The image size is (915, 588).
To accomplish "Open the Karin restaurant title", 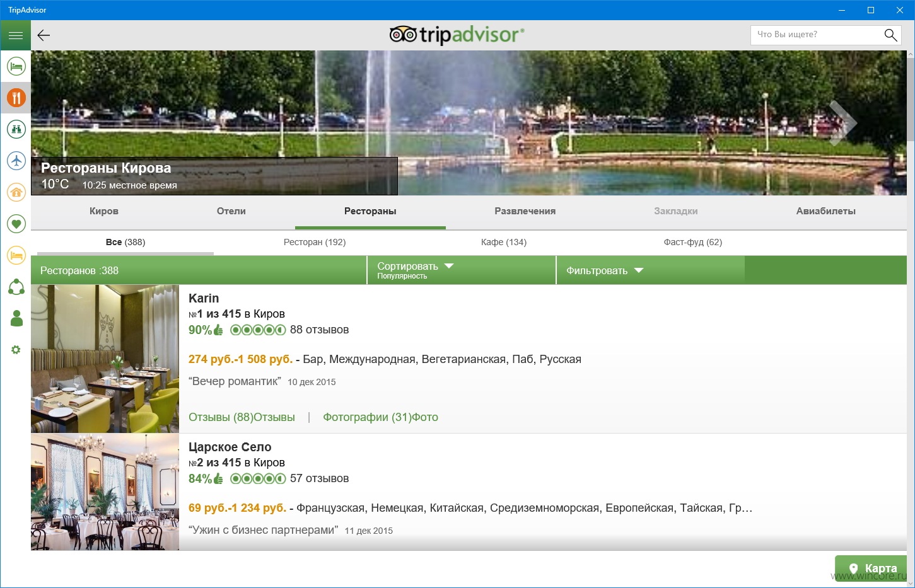I will click(204, 299).
